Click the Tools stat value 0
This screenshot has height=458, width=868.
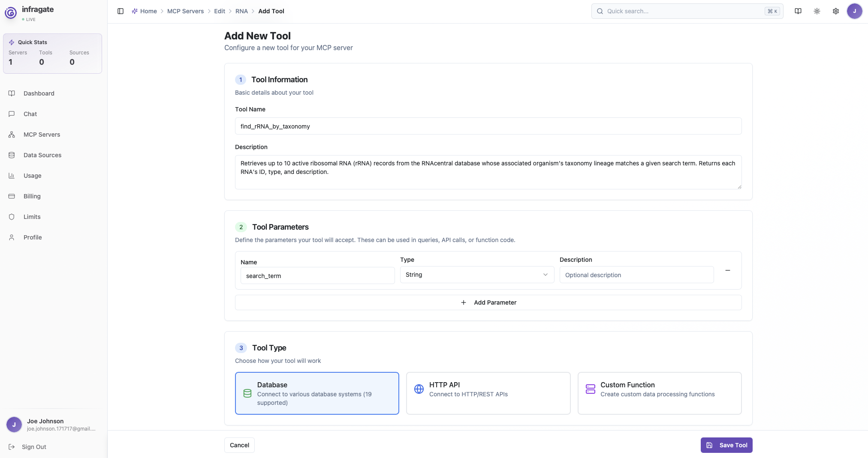click(x=42, y=62)
